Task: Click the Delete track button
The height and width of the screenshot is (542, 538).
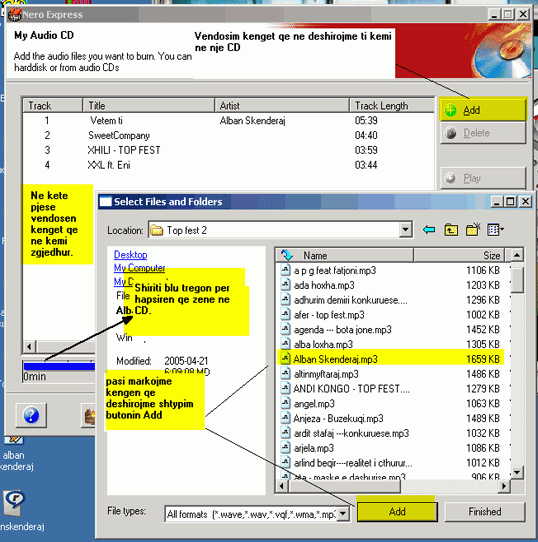Action: pos(483,133)
